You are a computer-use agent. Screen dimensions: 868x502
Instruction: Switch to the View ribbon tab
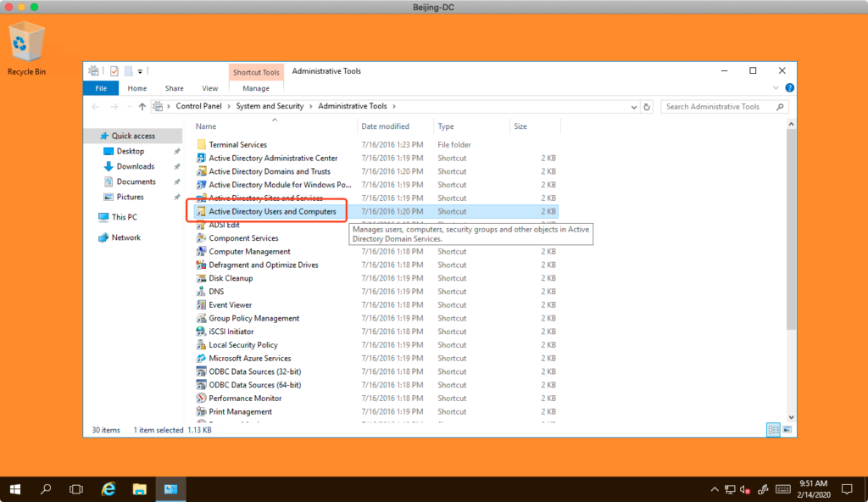(x=209, y=88)
